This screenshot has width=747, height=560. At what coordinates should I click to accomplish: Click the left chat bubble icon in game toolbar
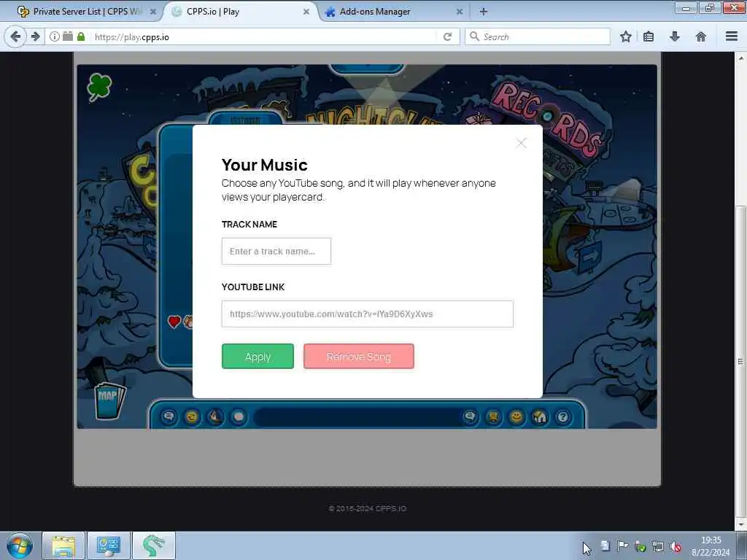pos(169,416)
